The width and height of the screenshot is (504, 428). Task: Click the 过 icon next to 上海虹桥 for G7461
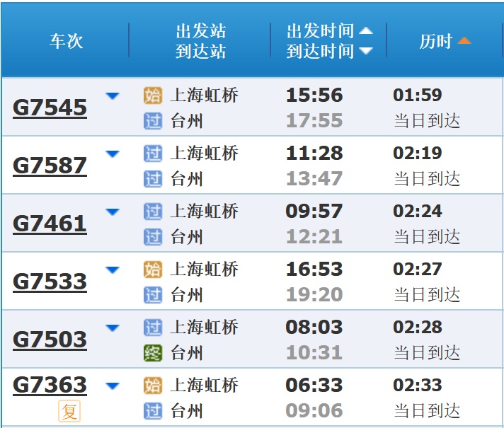click(153, 212)
